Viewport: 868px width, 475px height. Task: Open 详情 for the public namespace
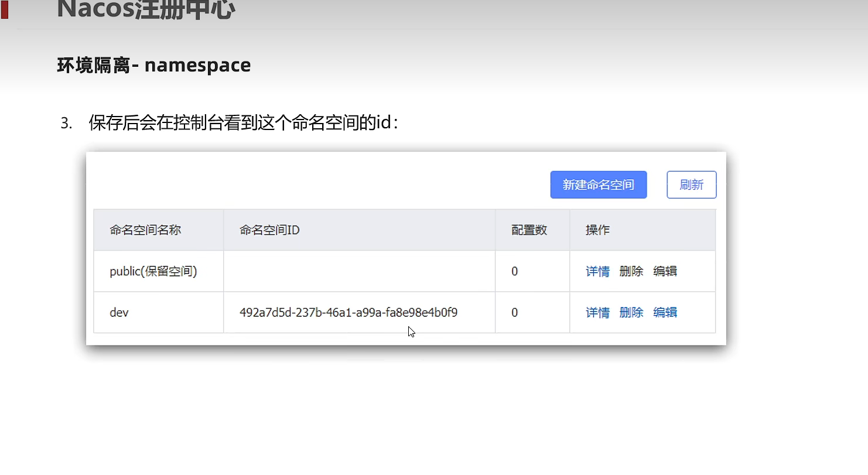[597, 271]
